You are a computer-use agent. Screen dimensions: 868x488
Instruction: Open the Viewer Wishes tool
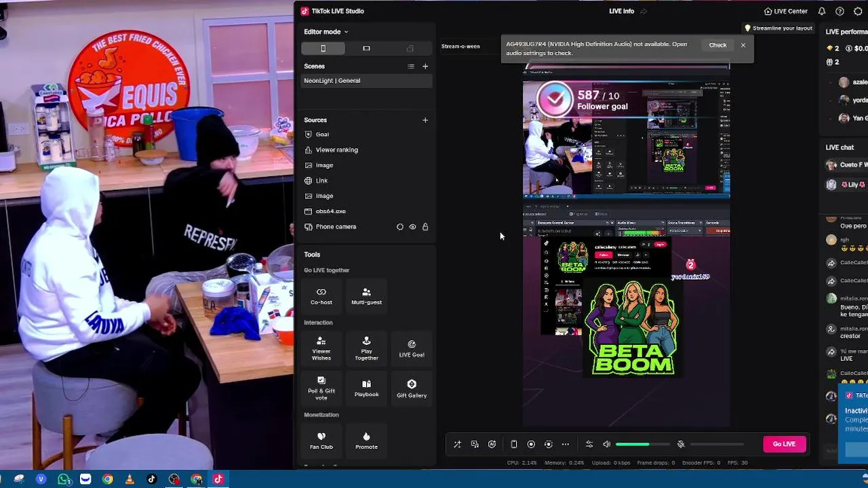(x=321, y=348)
